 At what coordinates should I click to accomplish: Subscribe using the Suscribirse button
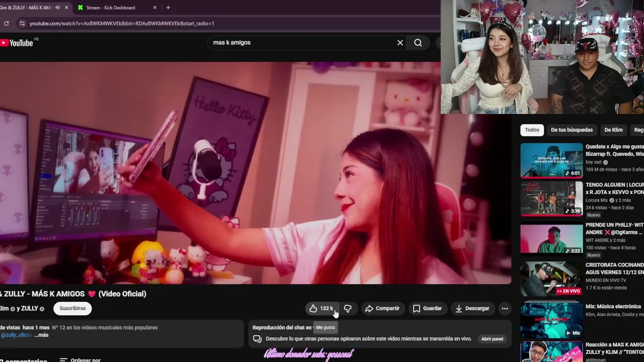(x=72, y=308)
